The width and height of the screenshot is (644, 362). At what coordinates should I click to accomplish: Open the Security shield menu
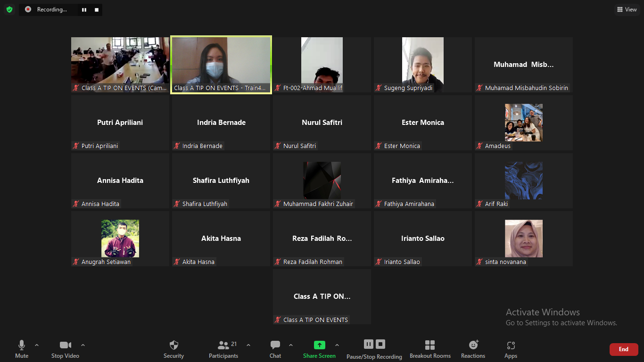click(x=173, y=349)
